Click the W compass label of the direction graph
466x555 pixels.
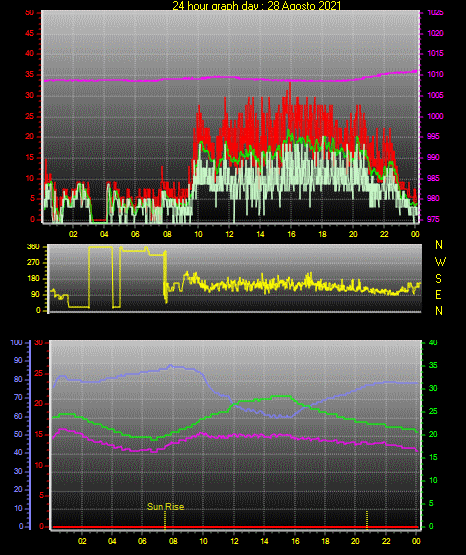pyautogui.click(x=440, y=262)
